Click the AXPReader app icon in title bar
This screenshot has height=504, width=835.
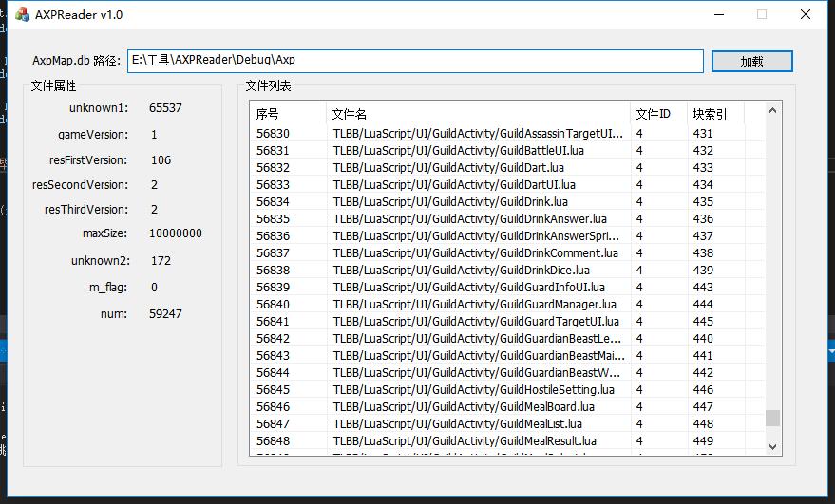[21, 14]
